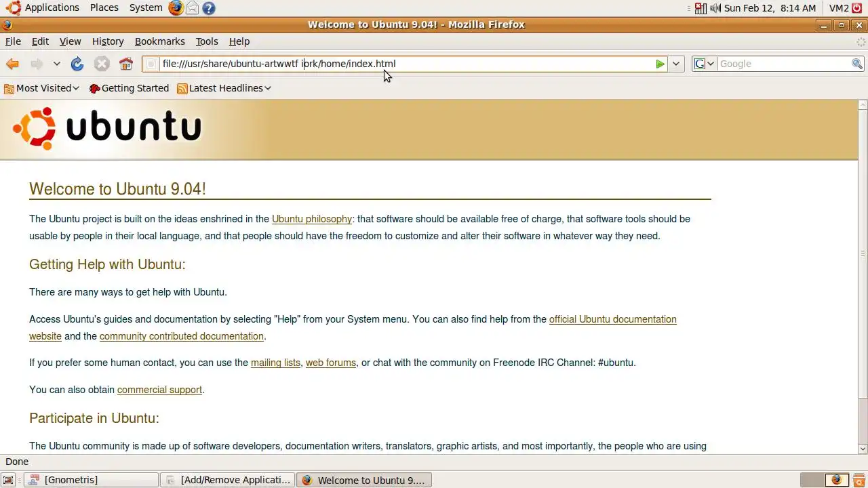Go to the Home page icon

click(126, 64)
